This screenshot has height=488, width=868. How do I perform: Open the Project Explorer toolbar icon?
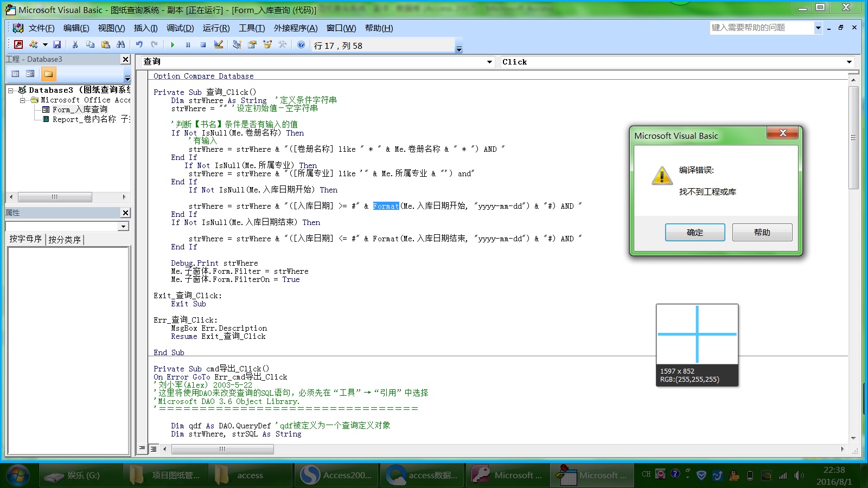tap(237, 44)
